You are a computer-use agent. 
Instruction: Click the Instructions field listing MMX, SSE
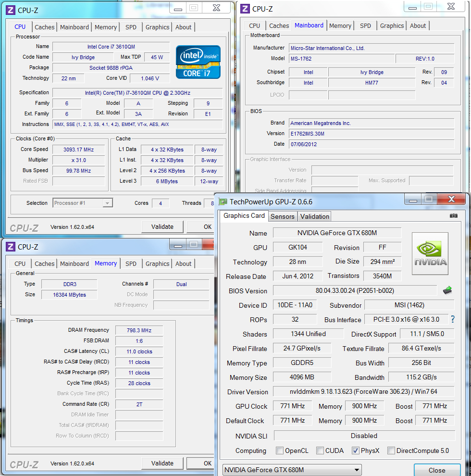point(137,124)
